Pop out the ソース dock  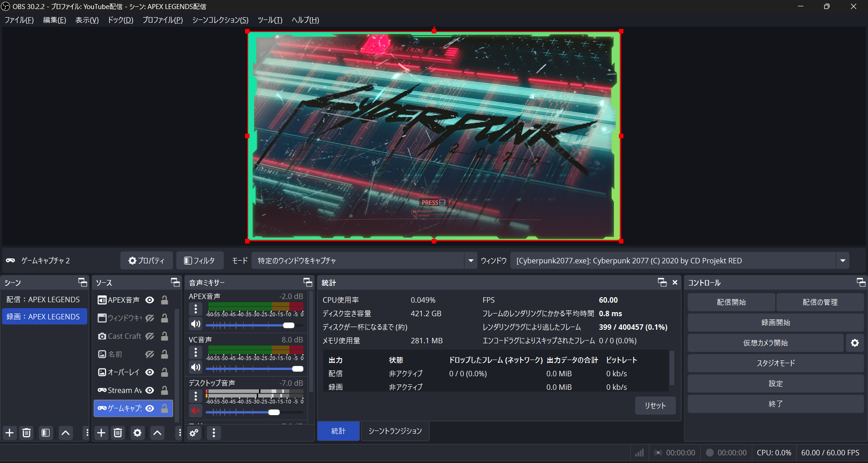tap(175, 282)
